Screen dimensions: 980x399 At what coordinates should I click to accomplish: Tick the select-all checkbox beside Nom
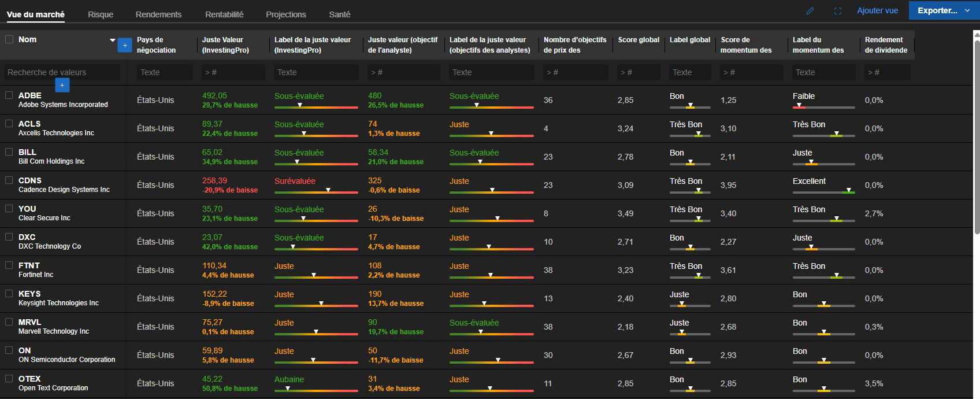point(9,39)
